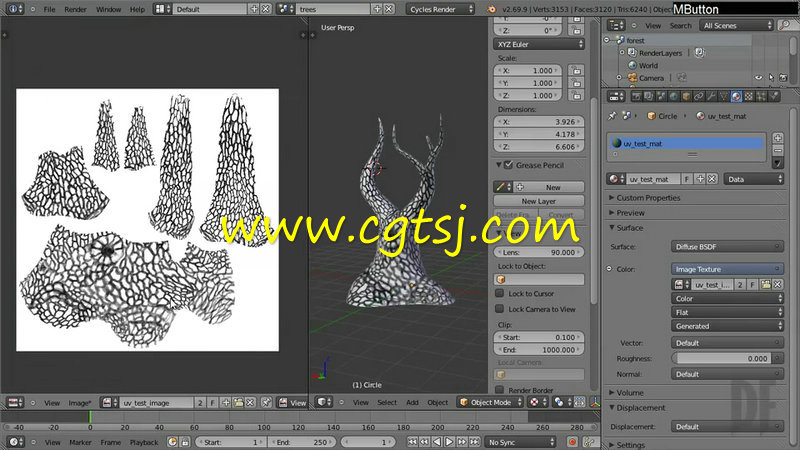Pin the image in UV editor
This screenshot has height=450, width=800.
[266, 403]
